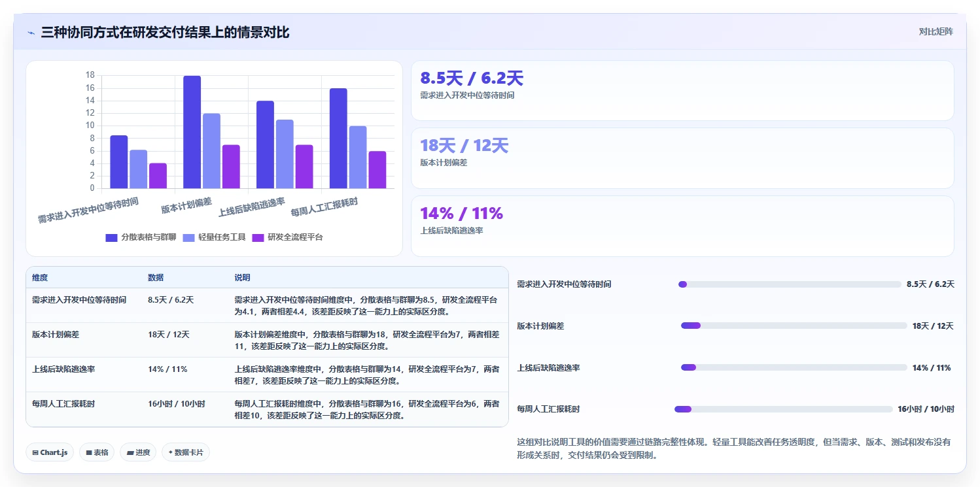This screenshot has height=487, width=980.
Task: Click the 研发全流程平台 bar in 版本计划偏差 group
Action: pos(231,167)
